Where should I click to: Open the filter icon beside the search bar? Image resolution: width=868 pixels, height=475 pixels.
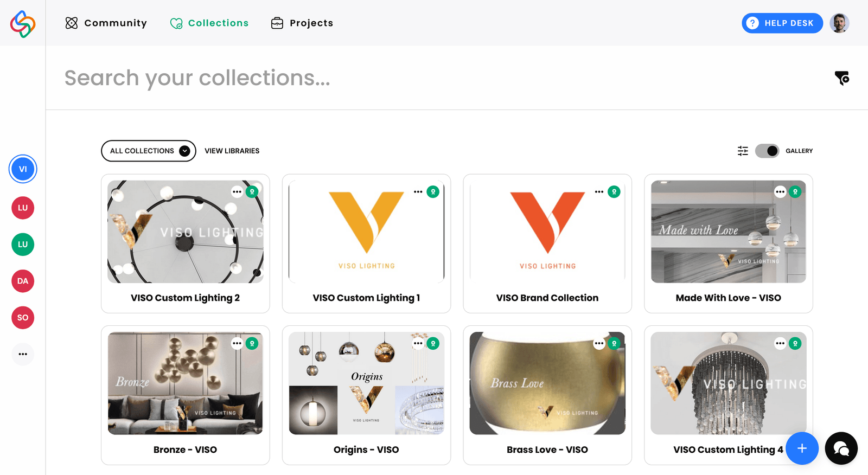point(841,78)
